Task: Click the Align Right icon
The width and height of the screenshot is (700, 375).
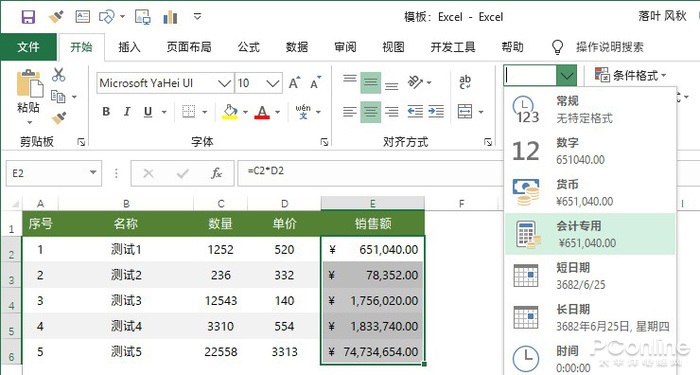Action: [392, 112]
